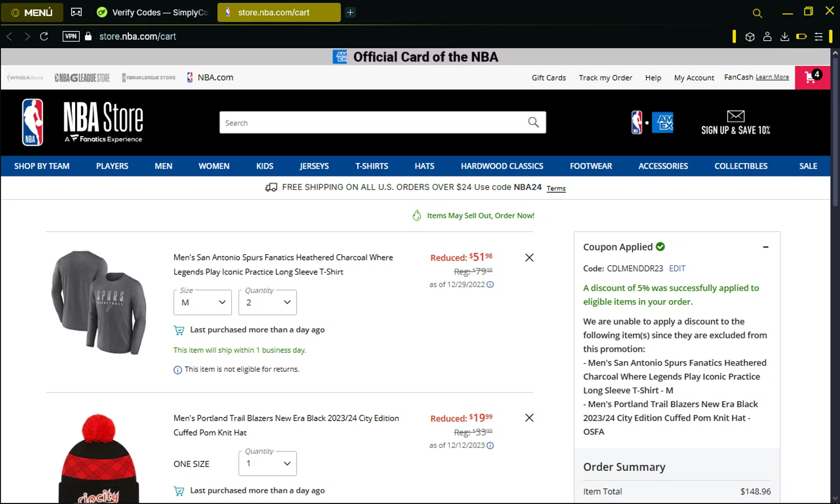Open Spurs Long Sleeve T-Shirt product title

283,264
